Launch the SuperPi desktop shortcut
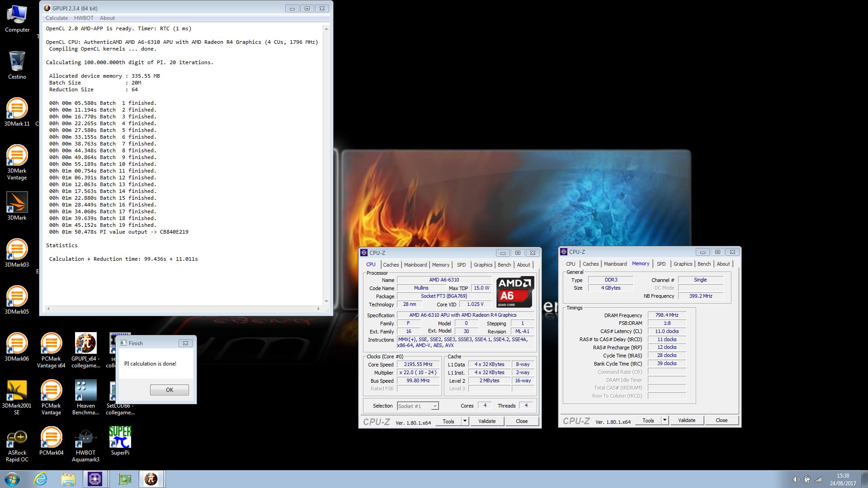This screenshot has height=488, width=868. click(x=120, y=441)
